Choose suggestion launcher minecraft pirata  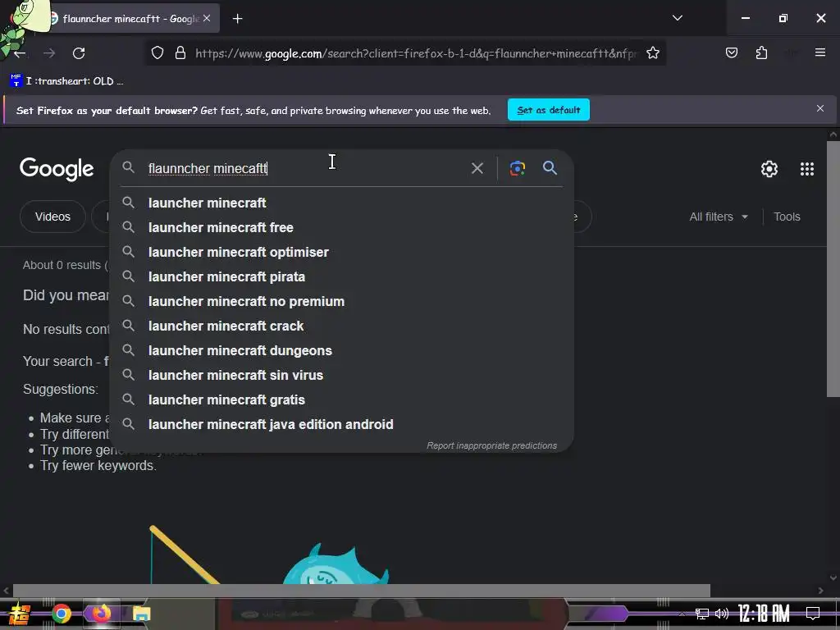pos(341,277)
